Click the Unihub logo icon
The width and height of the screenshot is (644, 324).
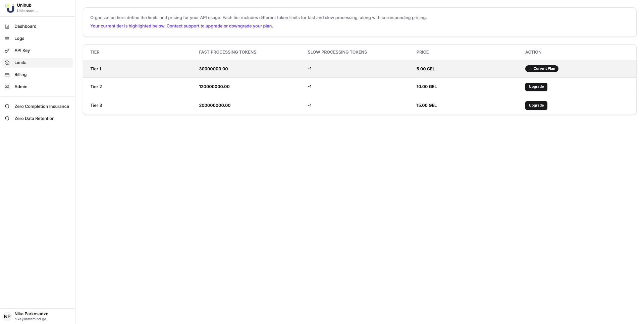(x=10, y=8)
